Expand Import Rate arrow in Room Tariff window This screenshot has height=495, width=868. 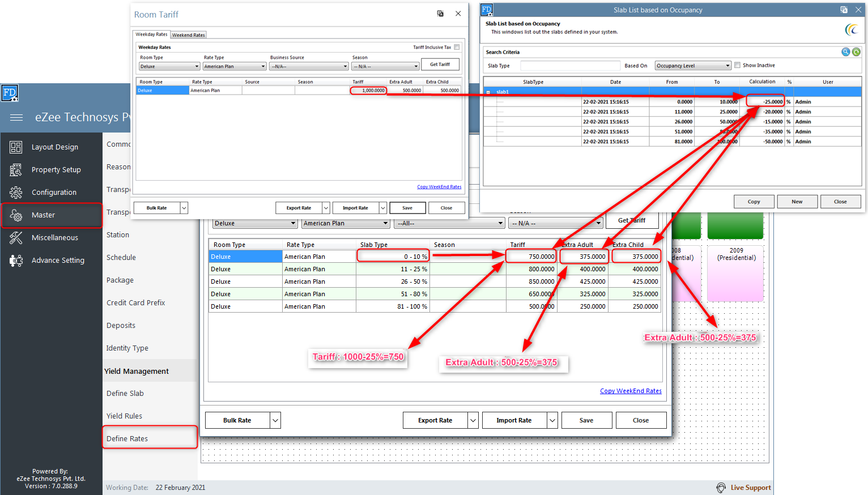click(383, 208)
